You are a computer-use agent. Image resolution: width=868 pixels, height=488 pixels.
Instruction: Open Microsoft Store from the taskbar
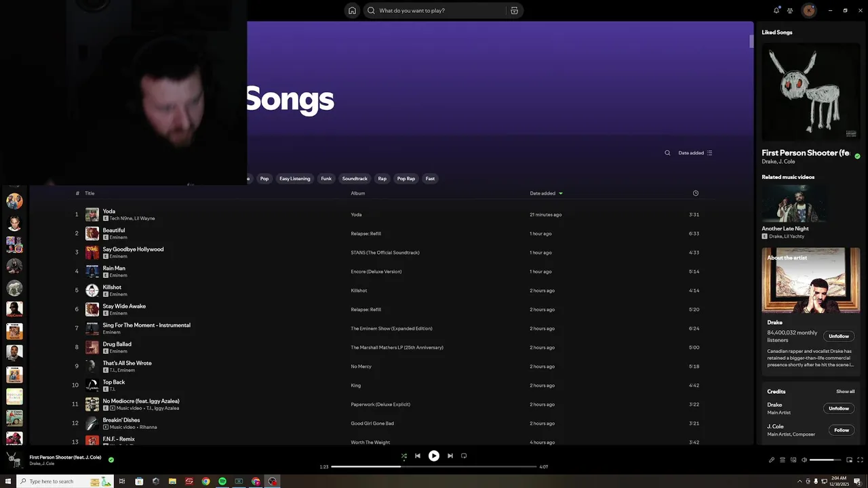[x=139, y=481]
